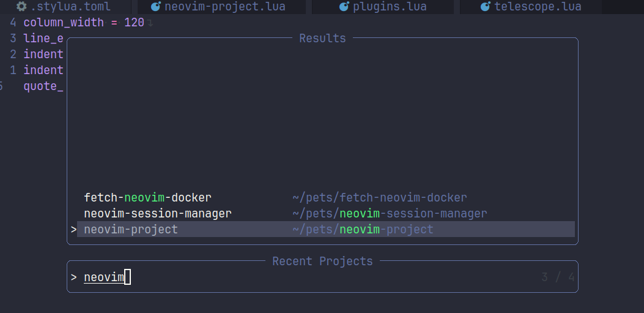Image resolution: width=644 pixels, height=313 pixels.
Task: Click the Lua icon on neovim-project.lua tab
Action: click(x=156, y=7)
